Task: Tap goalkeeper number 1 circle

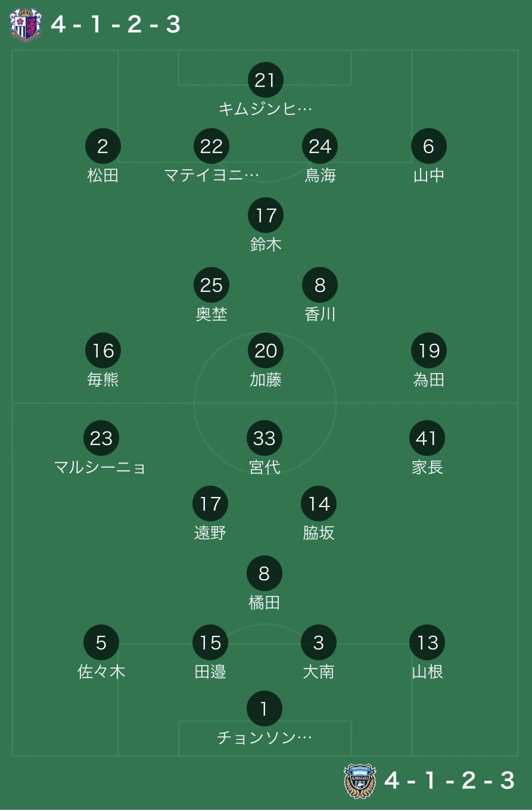Action: coord(265,709)
